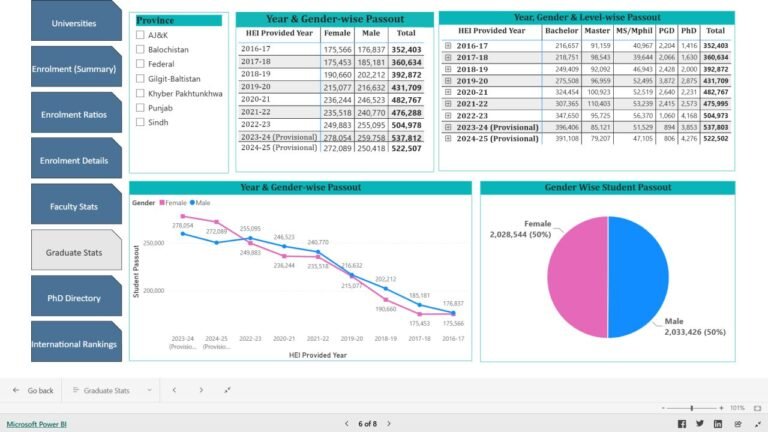Click zoom out minus icon
This screenshot has width=768, height=432.
click(x=663, y=408)
